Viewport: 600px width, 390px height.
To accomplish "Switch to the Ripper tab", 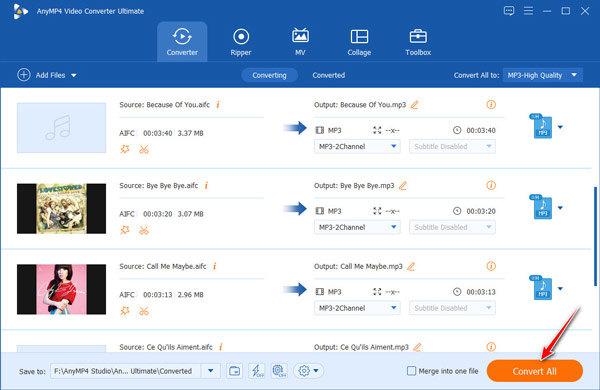I will tap(241, 42).
